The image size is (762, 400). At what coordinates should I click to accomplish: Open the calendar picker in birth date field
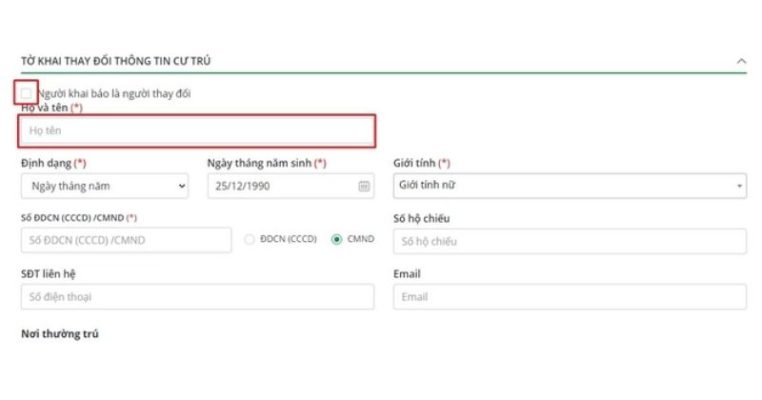(364, 186)
